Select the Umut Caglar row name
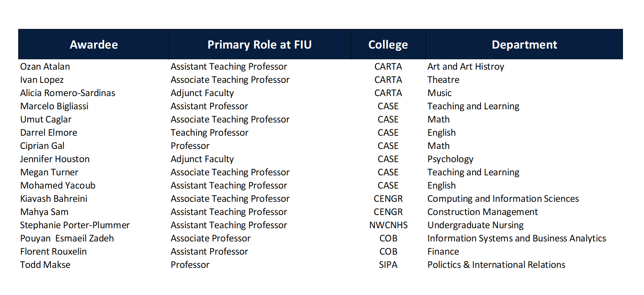 coord(46,120)
